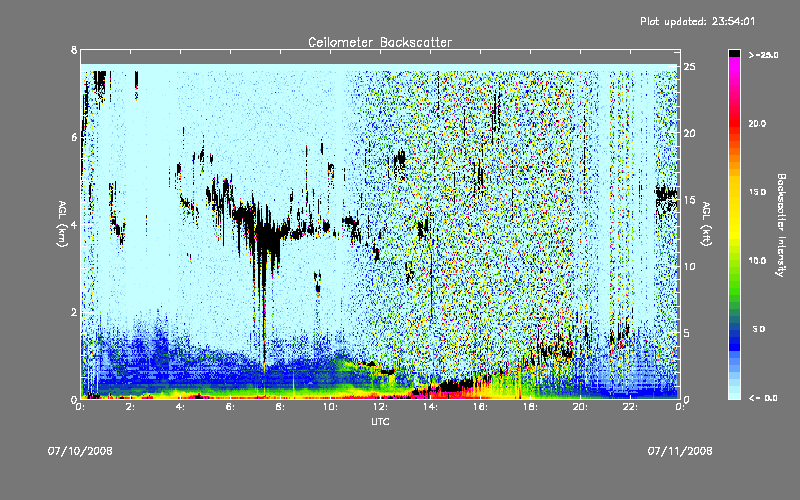Click the '8' km tick on left axis
This screenshot has width=800, height=500.
[x=74, y=50]
